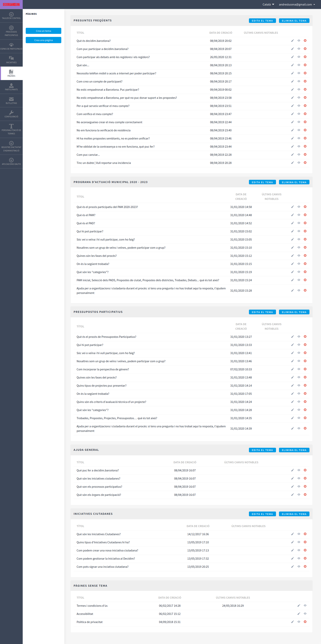Delete 'Què són...' page with red icon
The image size is (321, 644).
305,65
